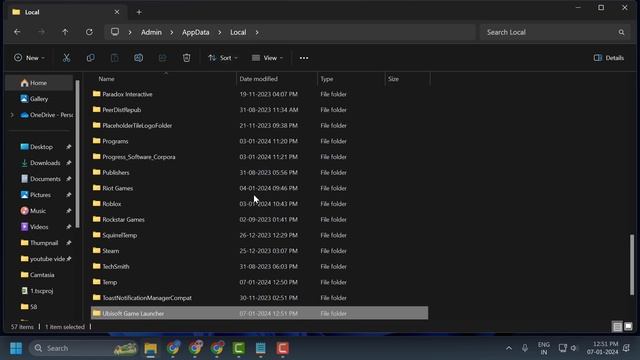Open the View dropdown menu
Viewport: 640px width, 360px height.
(267, 58)
